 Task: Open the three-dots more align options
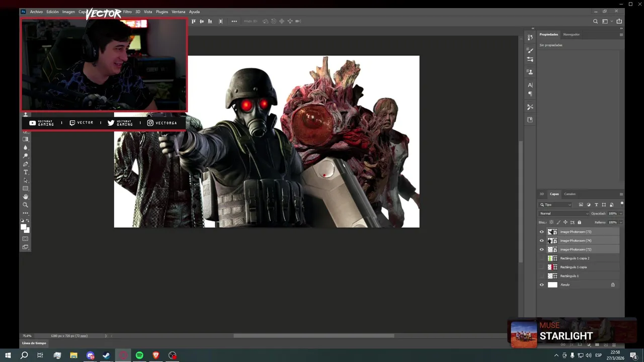pos(234,21)
